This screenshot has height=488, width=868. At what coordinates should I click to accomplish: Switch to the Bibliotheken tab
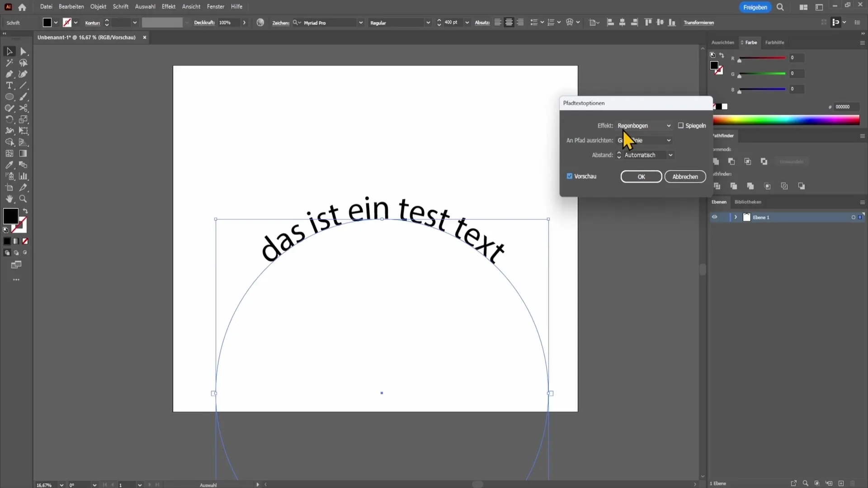tap(748, 202)
